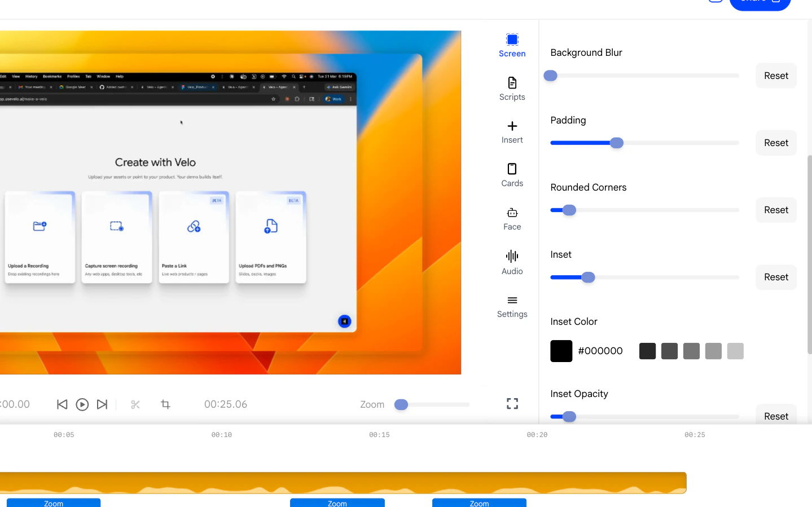Jump to 00:25 on the timeline ruler
Screen dimensions: 812x507
(x=695, y=435)
